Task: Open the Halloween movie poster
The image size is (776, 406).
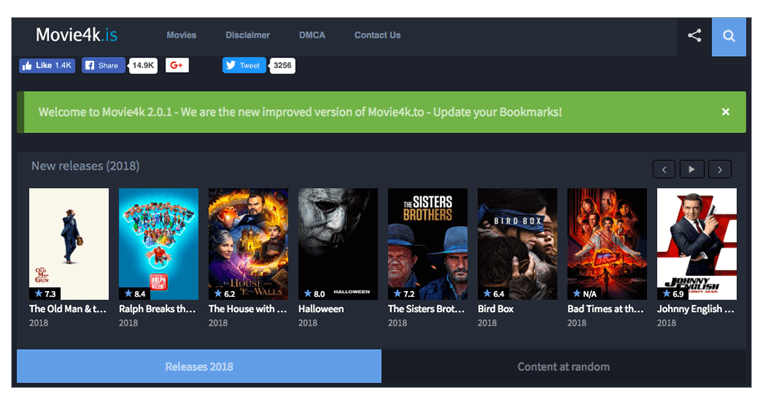Action: (x=338, y=244)
